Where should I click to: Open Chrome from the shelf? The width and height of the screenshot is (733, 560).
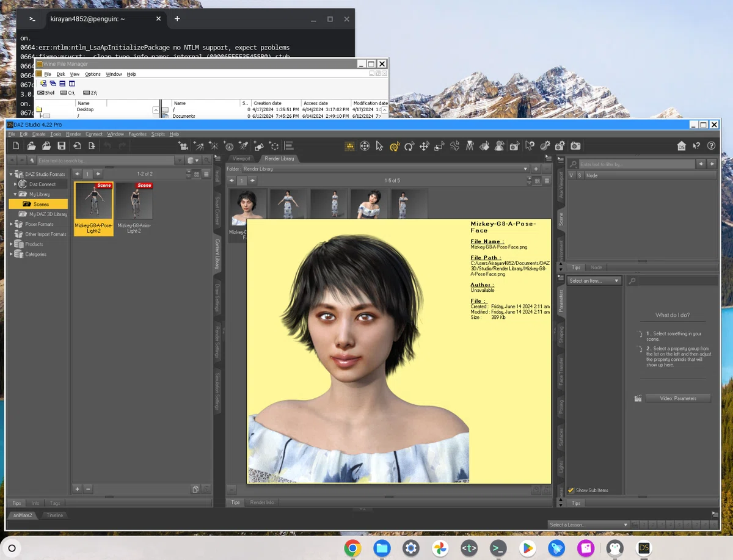[352, 548]
